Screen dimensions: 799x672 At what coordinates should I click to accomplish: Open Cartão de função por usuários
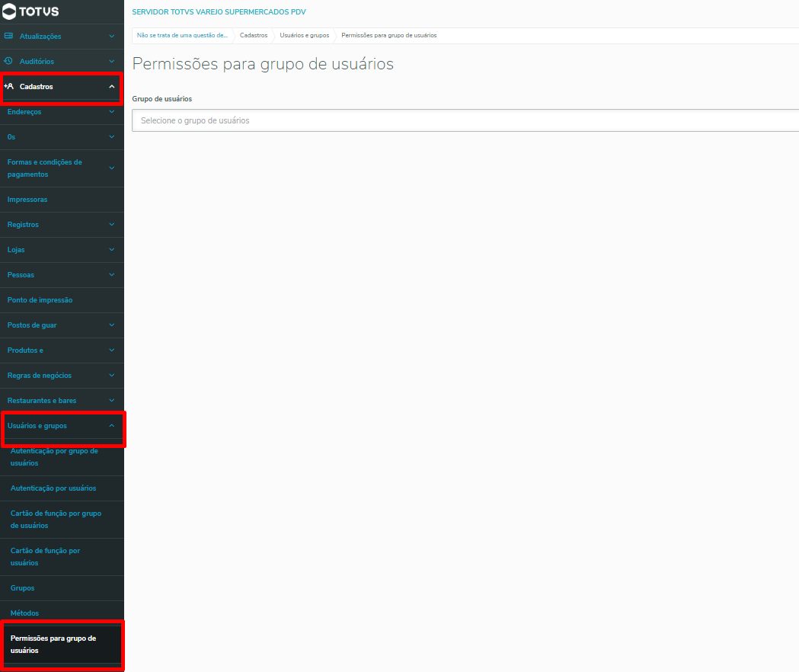[62, 557]
